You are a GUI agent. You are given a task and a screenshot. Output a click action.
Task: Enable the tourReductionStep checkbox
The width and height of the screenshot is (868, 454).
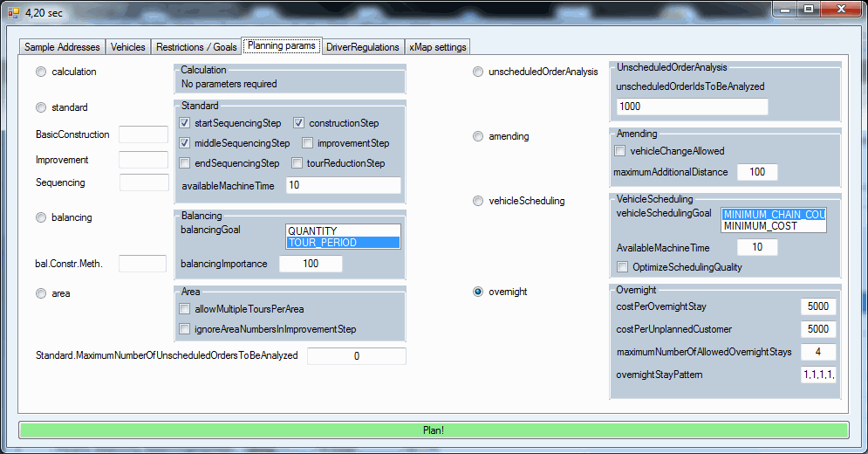(x=297, y=163)
